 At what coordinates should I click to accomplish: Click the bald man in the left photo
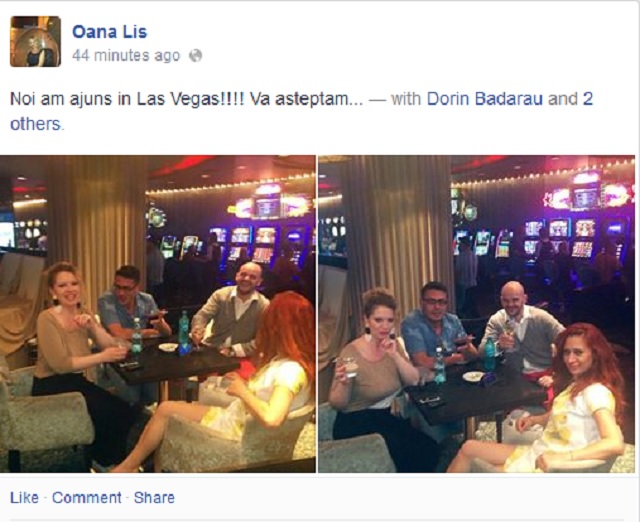tap(233, 310)
